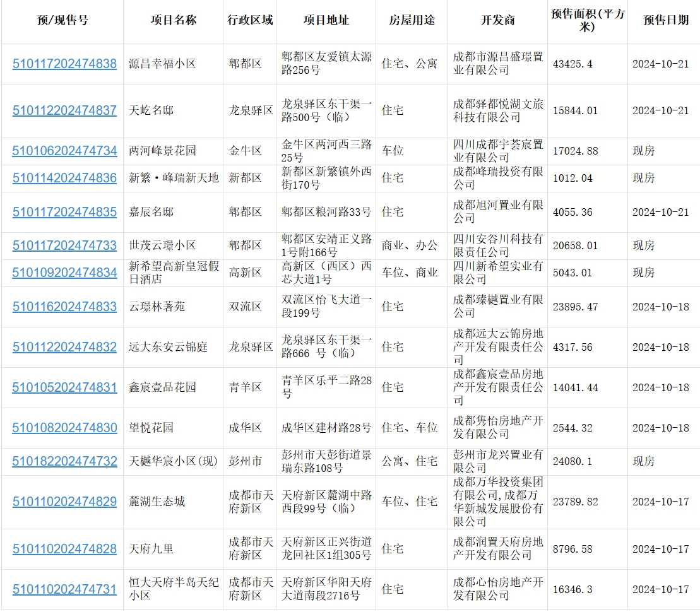The height and width of the screenshot is (612, 700).
Task: Open presale number 510110202474731 link
Action: tap(64, 589)
